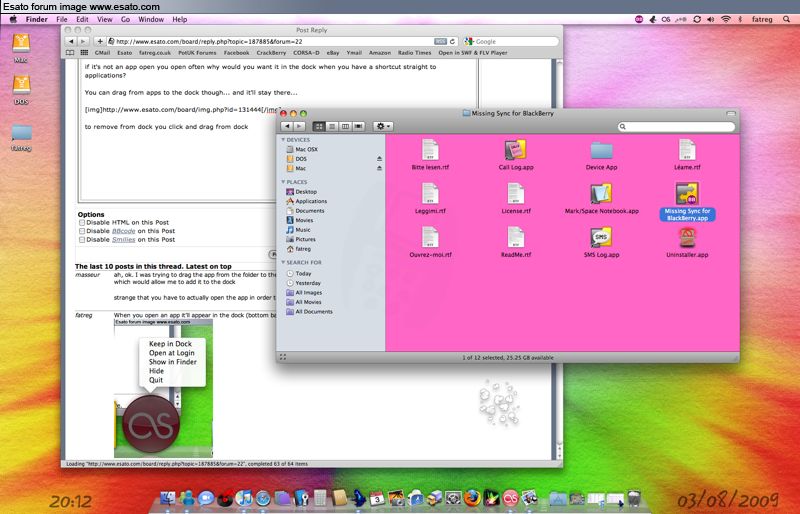Adjust the volume icon in menu bar
The height and width of the screenshot is (514, 800).
point(711,19)
